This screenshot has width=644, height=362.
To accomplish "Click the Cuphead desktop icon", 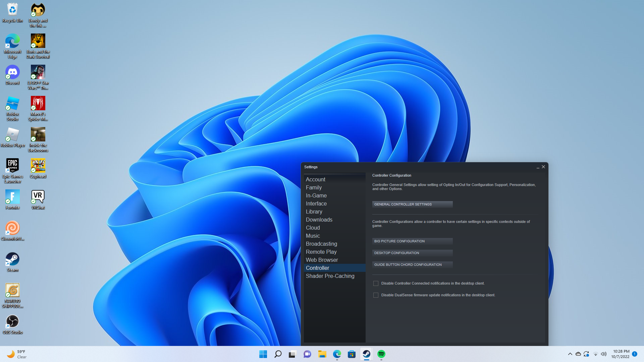I will point(38,168).
